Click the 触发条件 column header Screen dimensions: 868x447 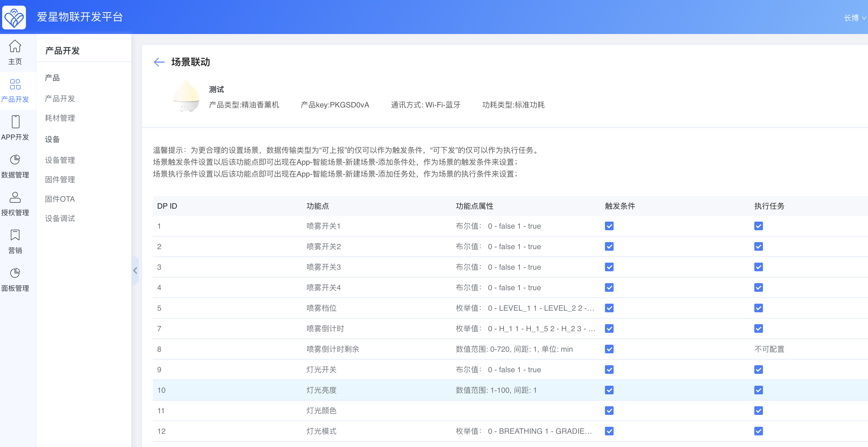point(620,206)
